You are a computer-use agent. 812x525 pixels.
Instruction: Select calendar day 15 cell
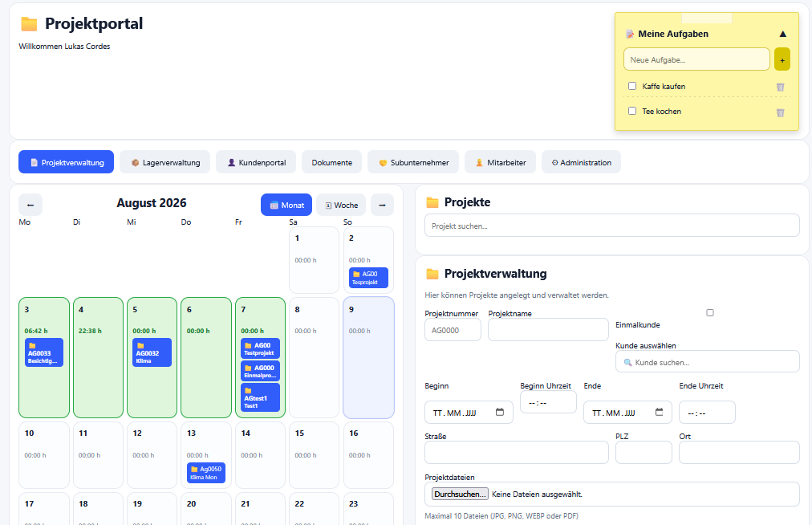tap(315, 455)
